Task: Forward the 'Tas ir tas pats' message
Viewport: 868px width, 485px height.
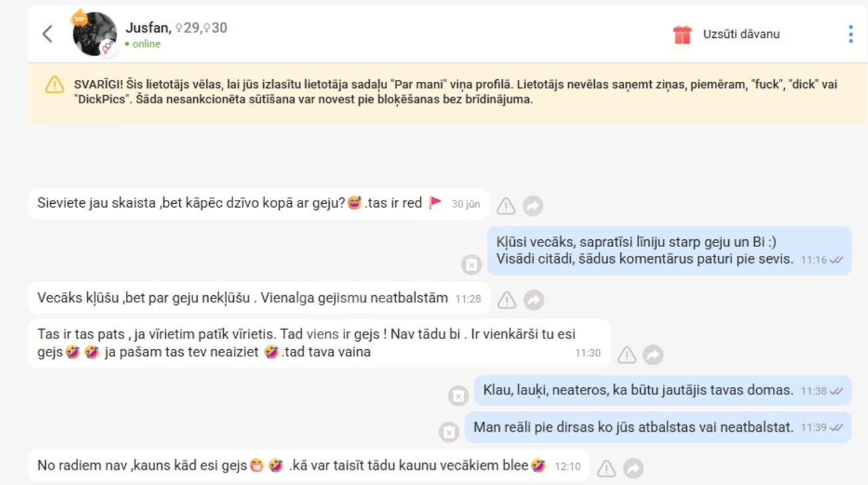Action: tap(653, 355)
